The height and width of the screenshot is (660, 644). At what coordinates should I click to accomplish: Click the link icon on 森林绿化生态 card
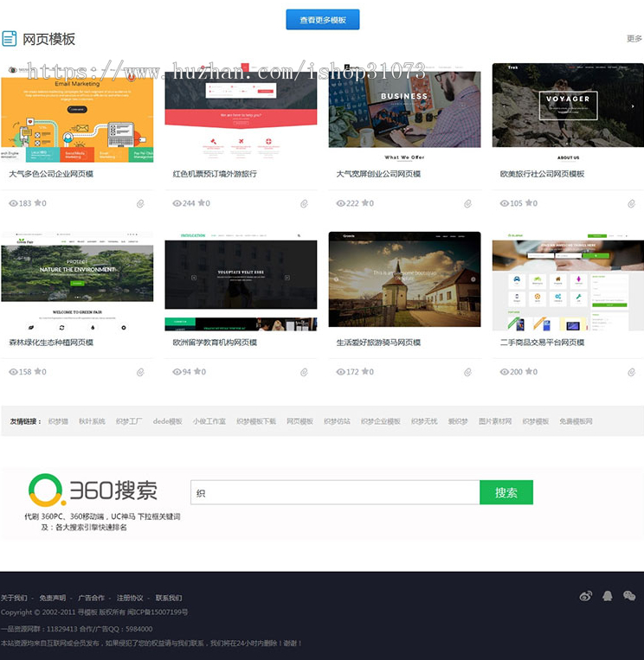pyautogui.click(x=140, y=372)
